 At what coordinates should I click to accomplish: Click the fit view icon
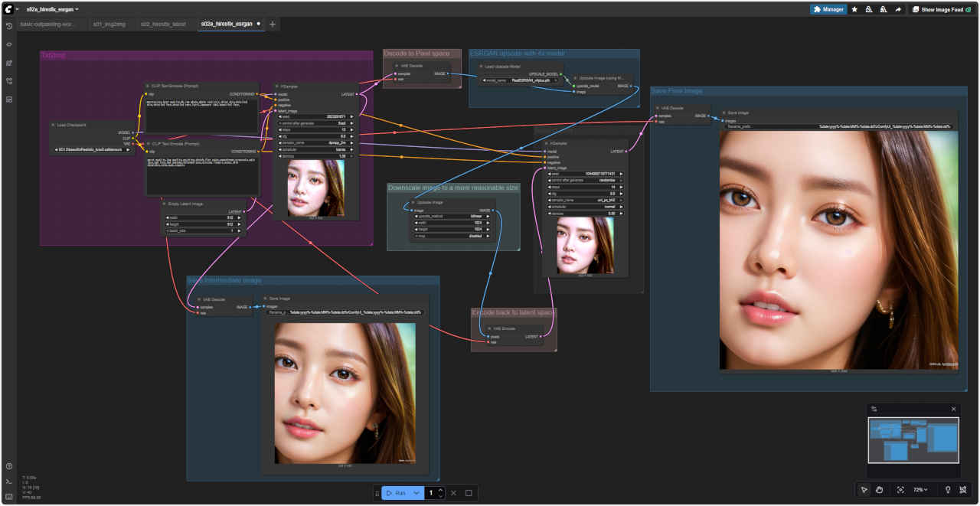click(x=900, y=490)
